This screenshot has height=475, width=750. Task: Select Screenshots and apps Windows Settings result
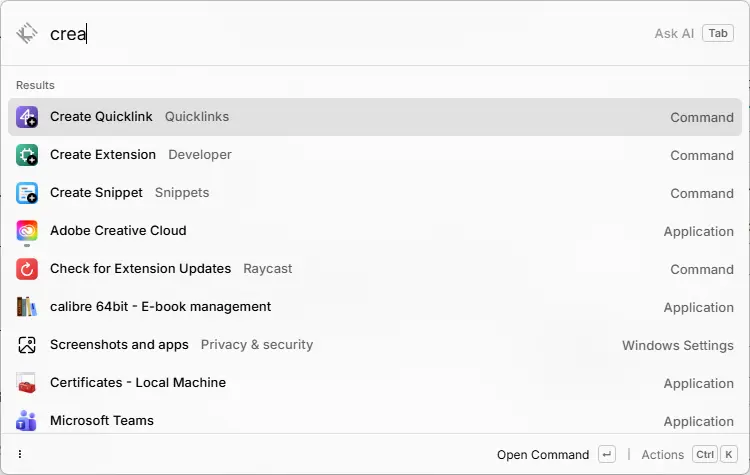coord(375,345)
